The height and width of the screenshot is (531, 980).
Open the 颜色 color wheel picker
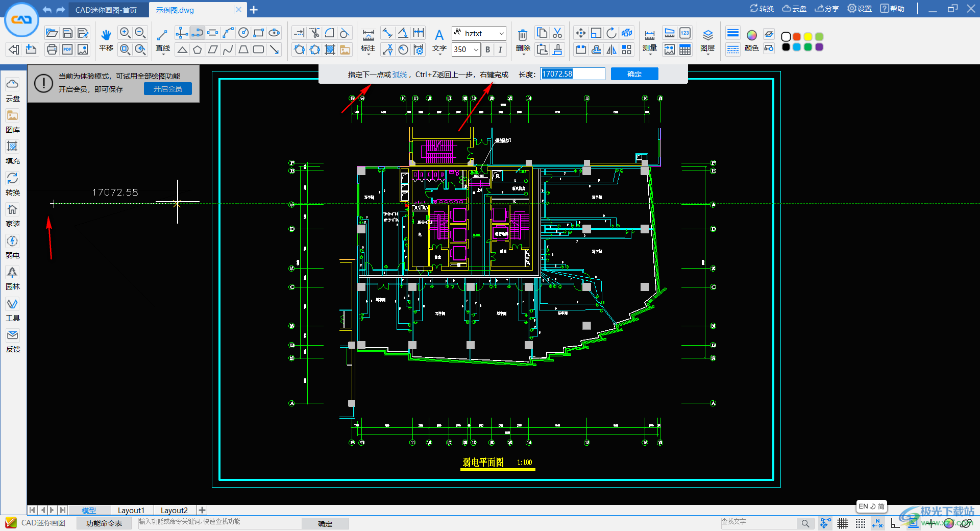point(751,40)
